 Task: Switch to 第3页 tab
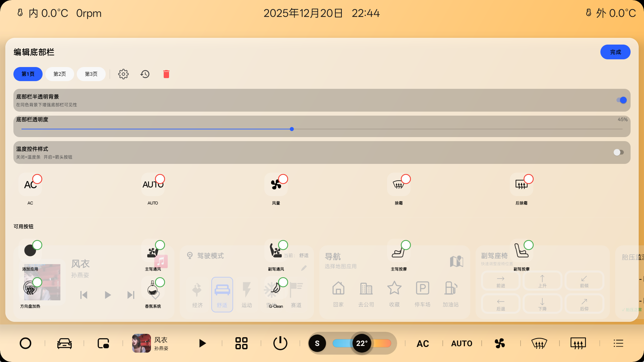pyautogui.click(x=91, y=74)
